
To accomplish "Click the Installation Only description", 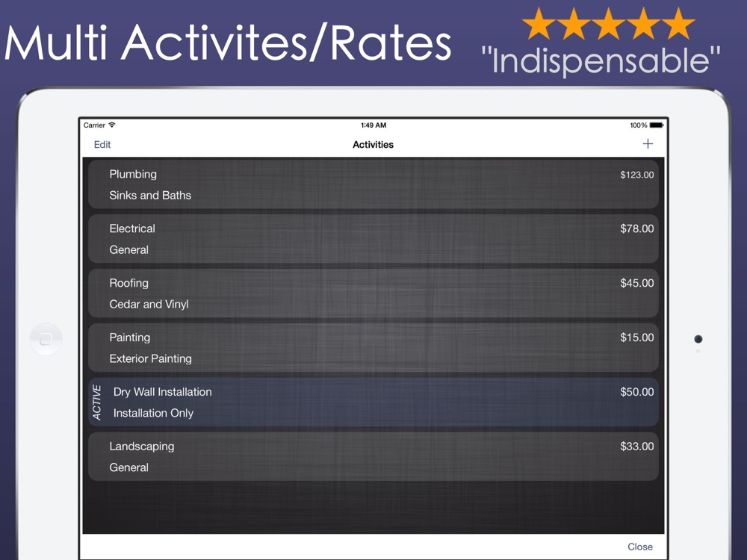I will (153, 414).
